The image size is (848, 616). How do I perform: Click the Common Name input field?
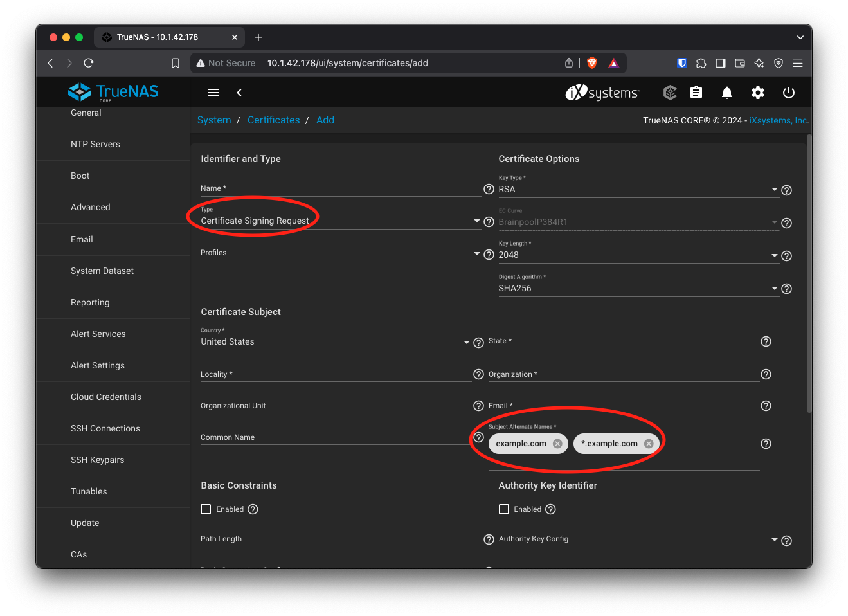pos(336,437)
